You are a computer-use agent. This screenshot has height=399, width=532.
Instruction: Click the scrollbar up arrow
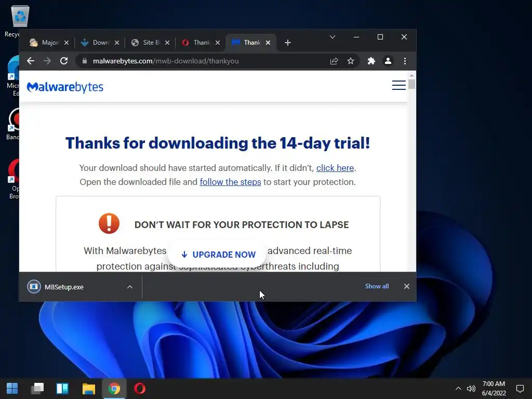click(x=411, y=75)
